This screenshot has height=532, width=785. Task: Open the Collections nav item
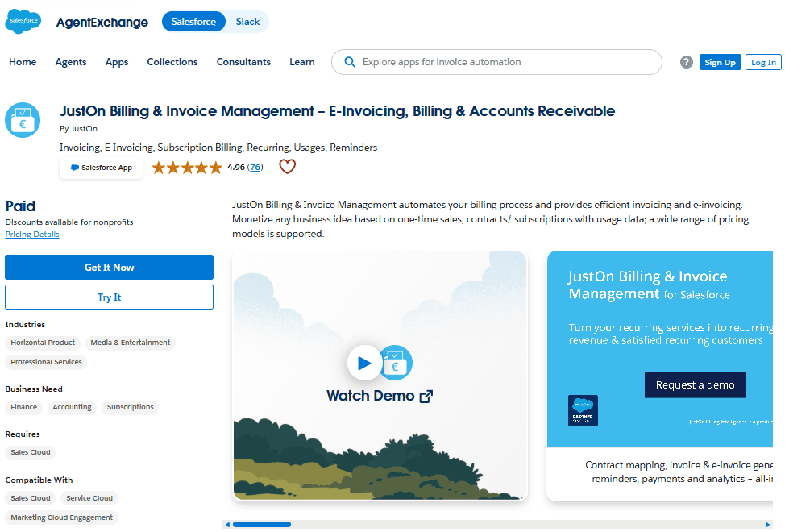pyautogui.click(x=172, y=62)
